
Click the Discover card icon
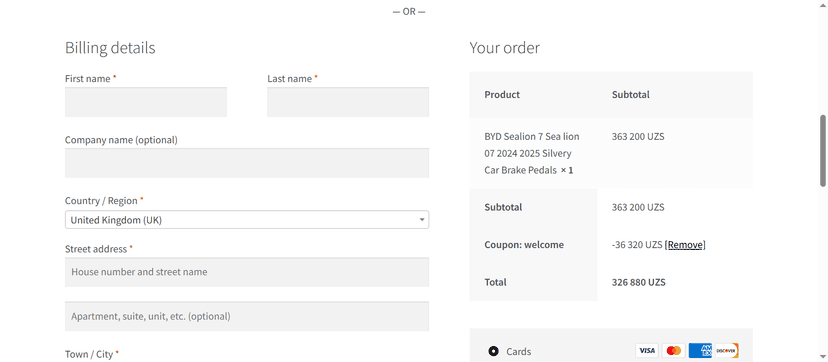[x=727, y=351]
